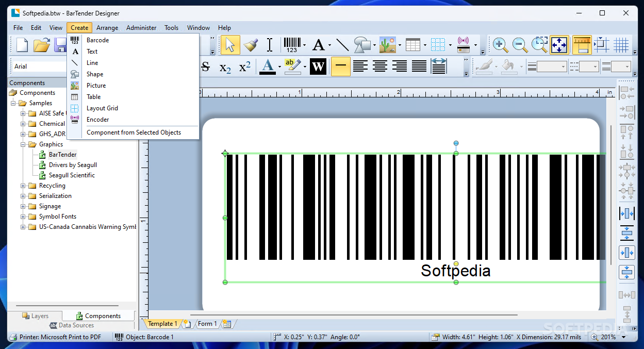Select the text cursor I-beam tool
Image resolution: width=644 pixels, height=349 pixels.
pos(269,45)
